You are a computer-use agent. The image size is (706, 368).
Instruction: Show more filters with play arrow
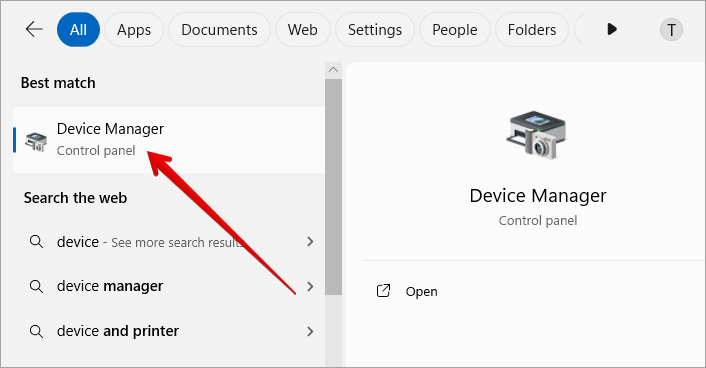tap(611, 30)
